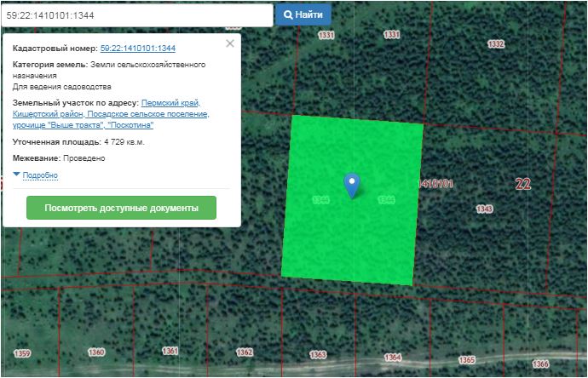
Task: Click the cadastral number search field
Action: 136,15
